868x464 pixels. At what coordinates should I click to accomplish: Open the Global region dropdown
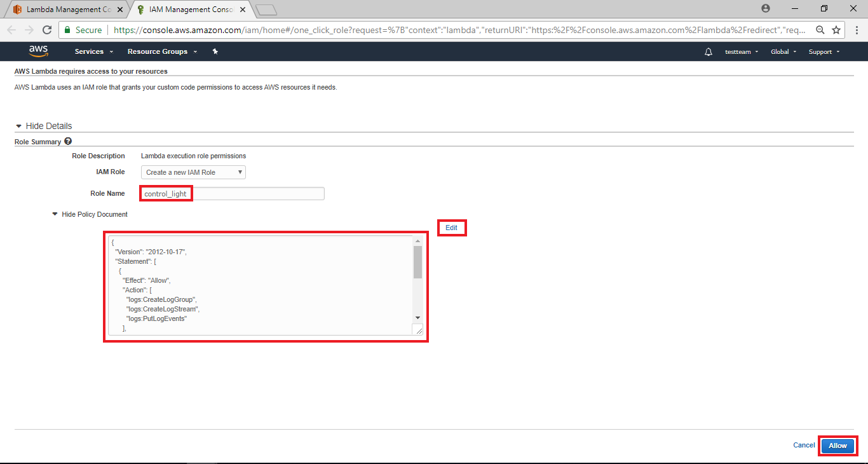pyautogui.click(x=783, y=52)
